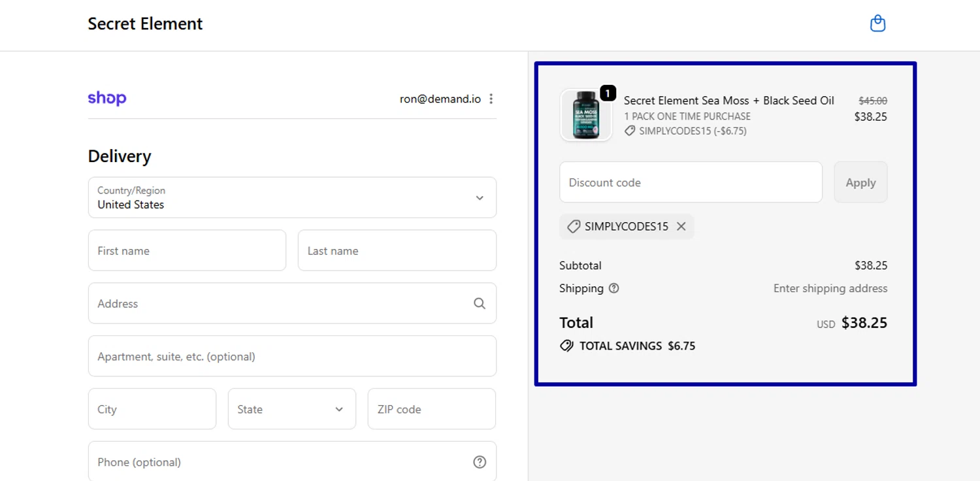Click the 'SIMPLYCODES15 (-$6.75)' line under product
The width and height of the screenshot is (980, 481).
(x=685, y=131)
